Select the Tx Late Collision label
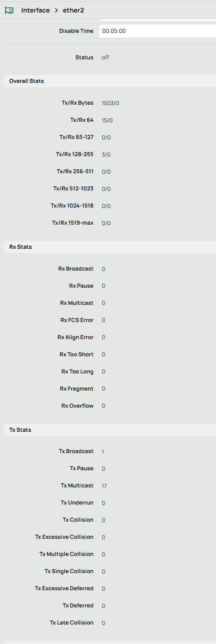Viewport: 216px width, 644px height. [72, 623]
